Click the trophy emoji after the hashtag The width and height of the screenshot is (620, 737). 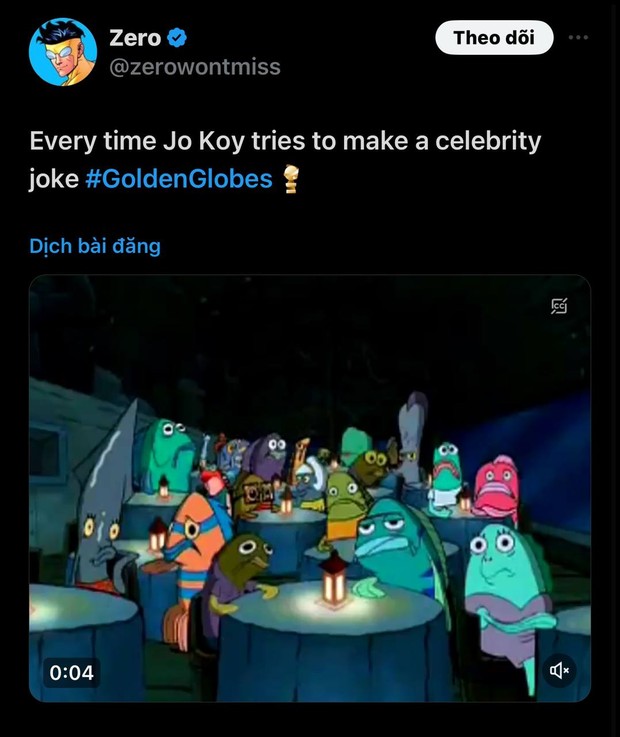coord(291,180)
